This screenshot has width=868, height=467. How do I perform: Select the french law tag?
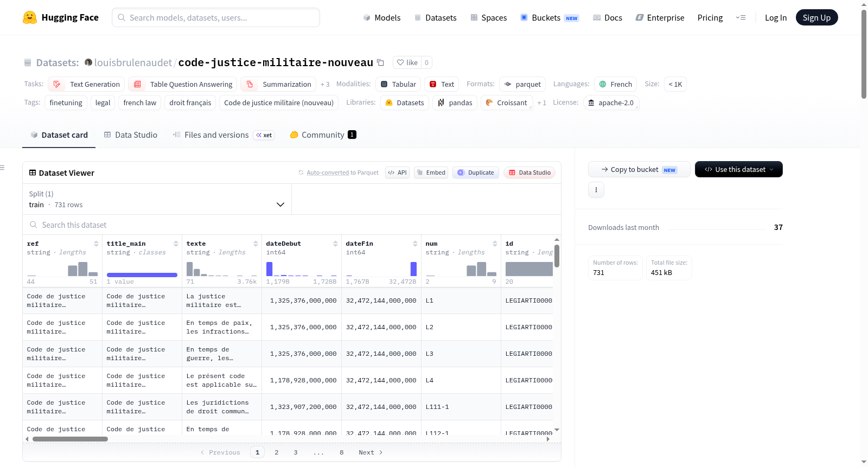(139, 103)
